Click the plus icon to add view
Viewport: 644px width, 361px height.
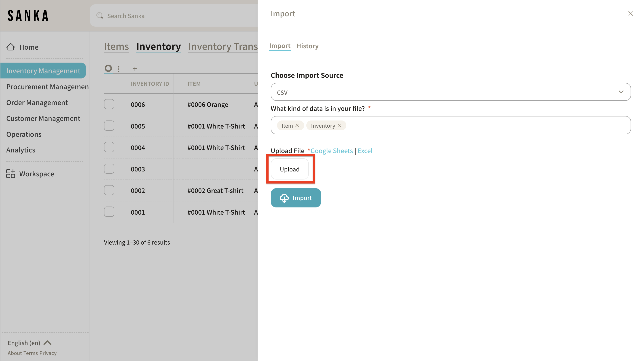pyautogui.click(x=135, y=68)
